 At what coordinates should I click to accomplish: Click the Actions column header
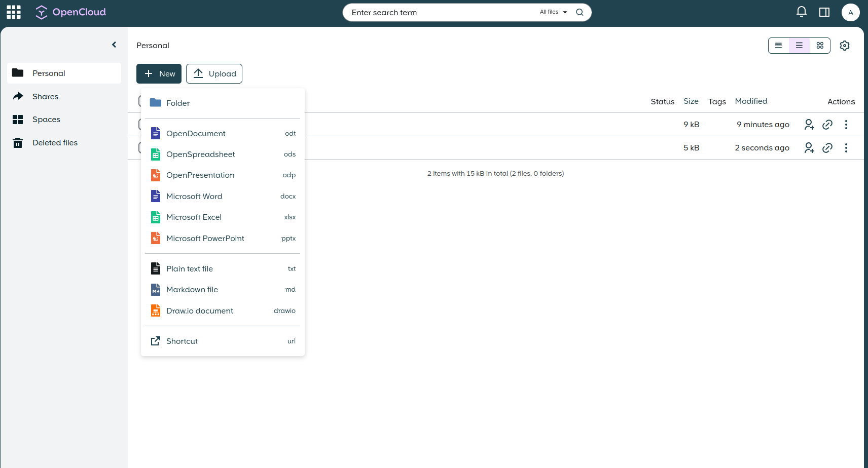841,102
